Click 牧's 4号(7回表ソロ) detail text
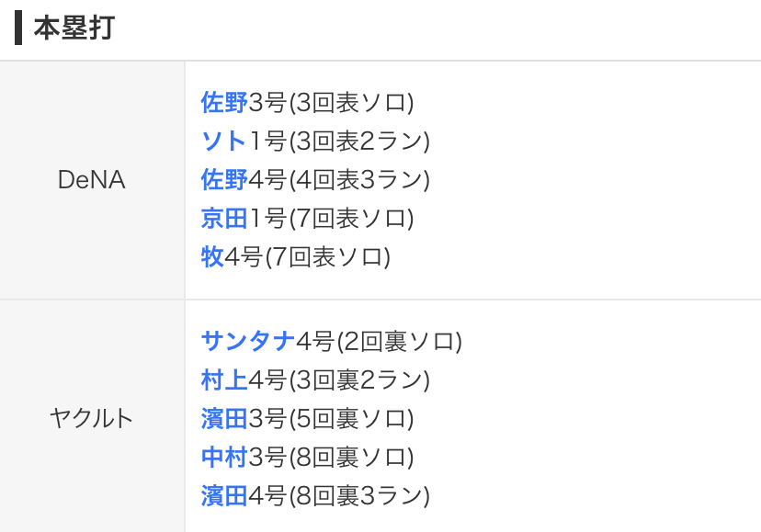Screen dimensions: 761x532 [308, 257]
